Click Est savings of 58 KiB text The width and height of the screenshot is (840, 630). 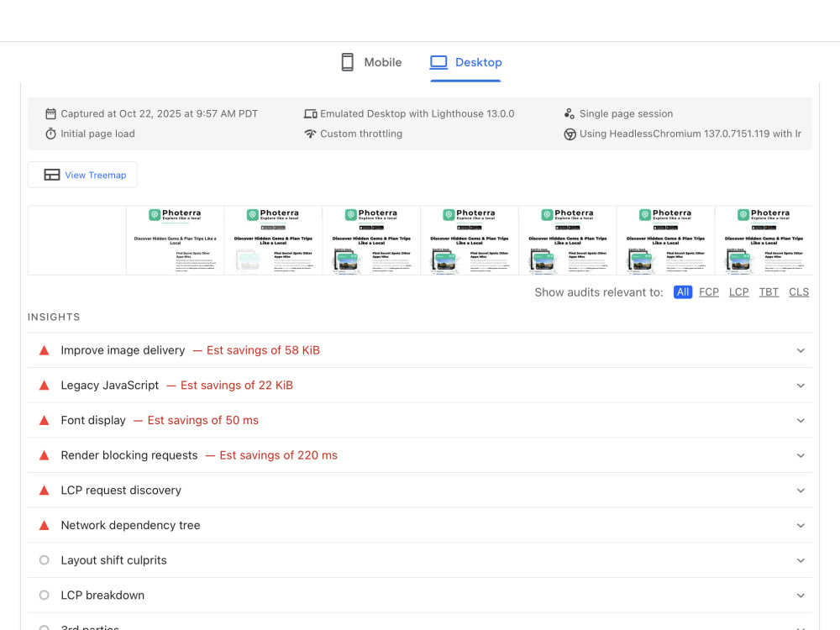263,350
